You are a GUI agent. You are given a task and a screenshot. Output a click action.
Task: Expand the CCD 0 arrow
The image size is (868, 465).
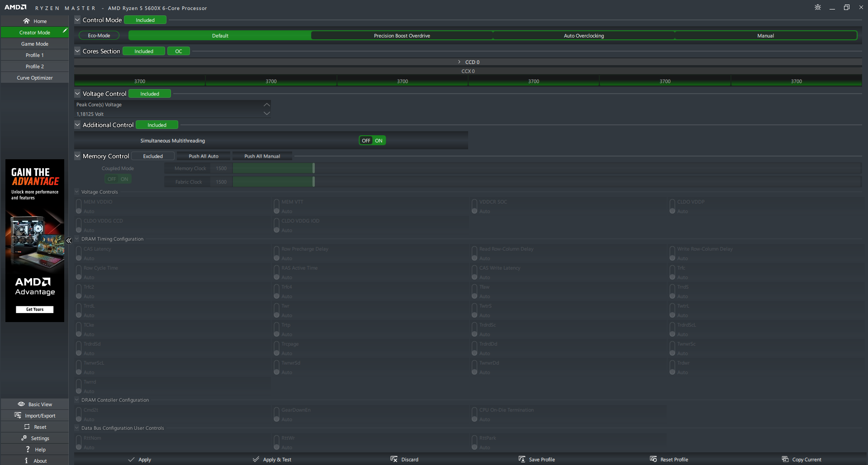pyautogui.click(x=459, y=62)
